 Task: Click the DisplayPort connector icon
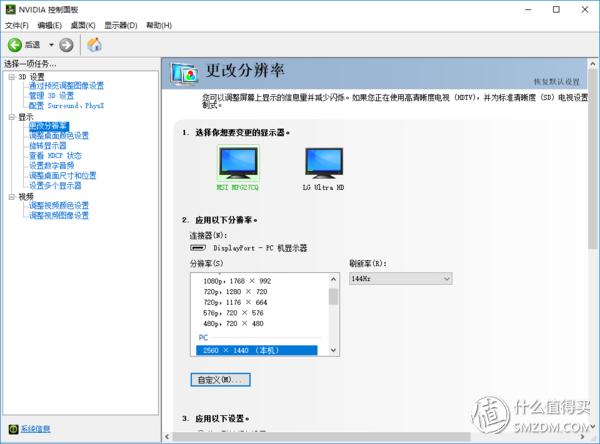(x=198, y=248)
